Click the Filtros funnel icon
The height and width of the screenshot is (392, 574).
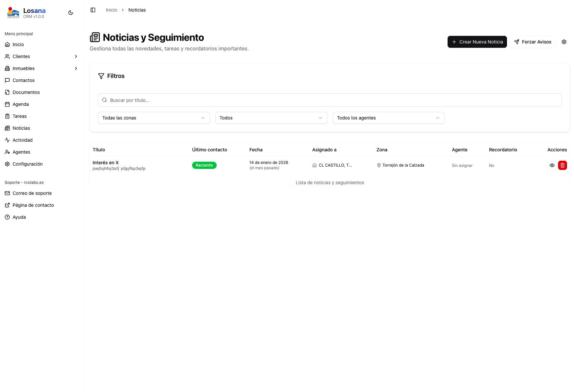point(101,76)
